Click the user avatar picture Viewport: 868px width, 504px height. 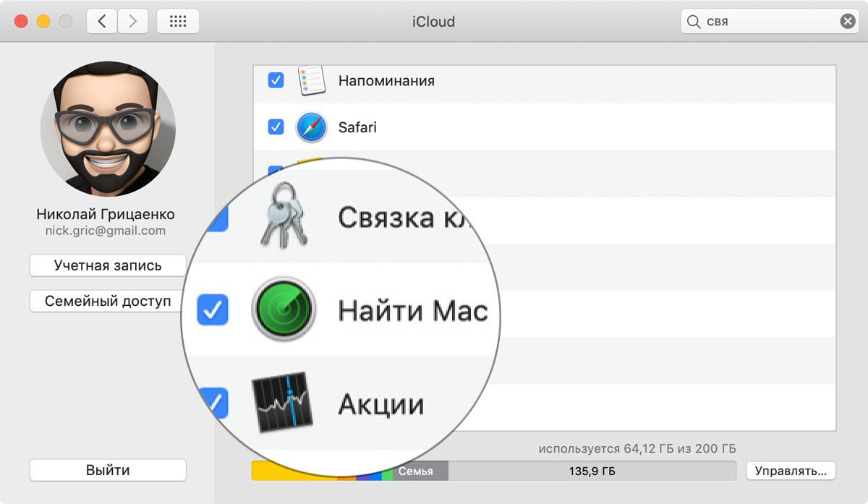pyautogui.click(x=108, y=128)
